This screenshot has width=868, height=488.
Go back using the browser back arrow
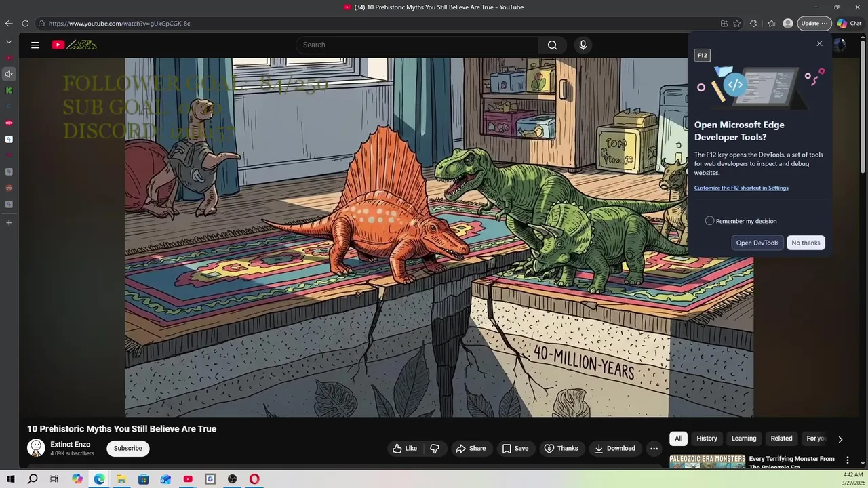coord(9,24)
